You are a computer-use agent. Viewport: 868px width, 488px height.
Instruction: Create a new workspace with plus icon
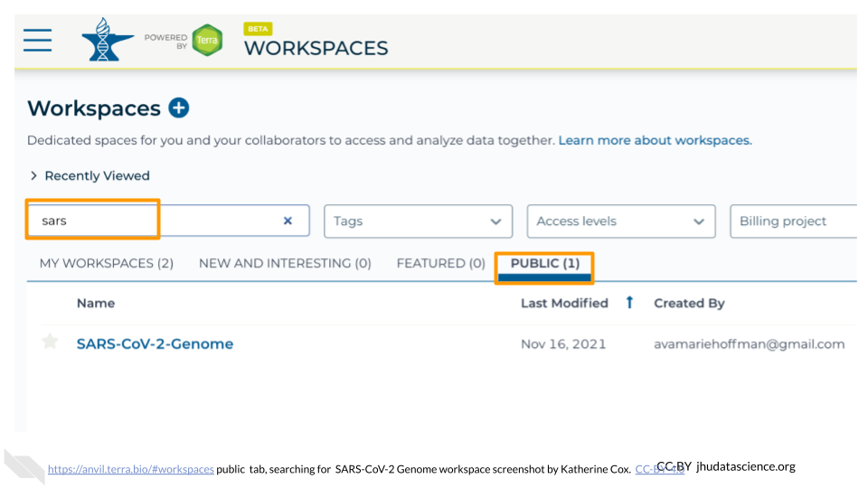pyautogui.click(x=179, y=108)
